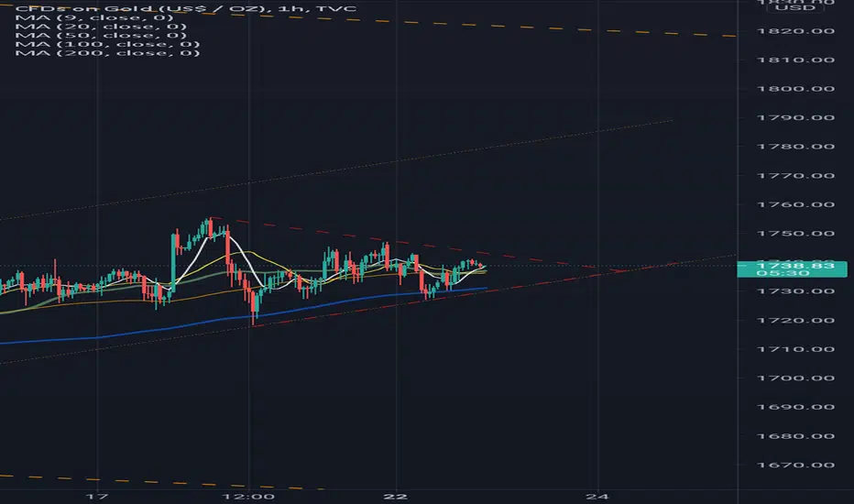Click the 1760.00 price axis label
Image resolution: width=854 pixels, height=504 pixels.
795,205
